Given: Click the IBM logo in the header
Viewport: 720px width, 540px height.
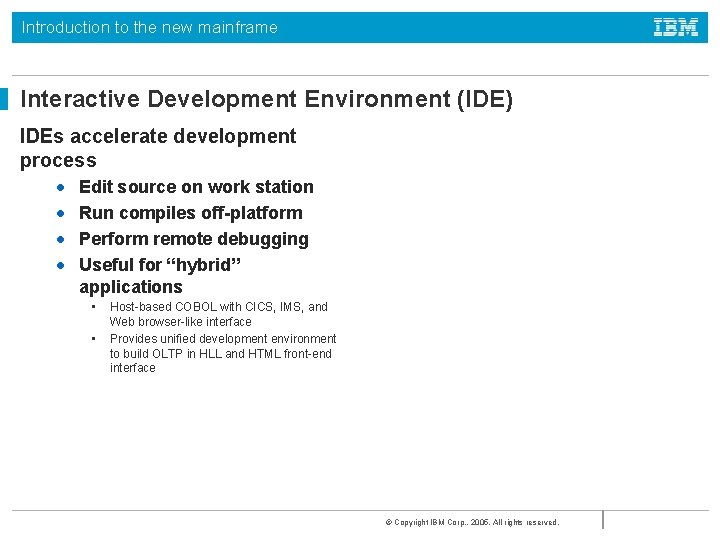Looking at the screenshot, I should point(675,27).
